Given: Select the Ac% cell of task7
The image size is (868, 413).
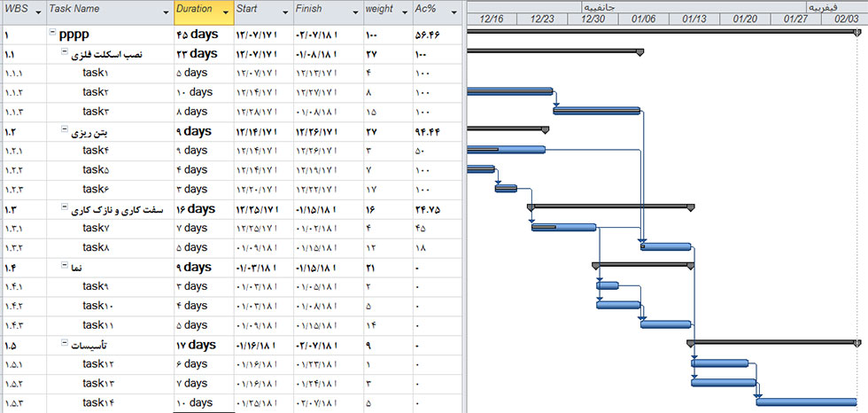Looking at the screenshot, I should [x=436, y=228].
